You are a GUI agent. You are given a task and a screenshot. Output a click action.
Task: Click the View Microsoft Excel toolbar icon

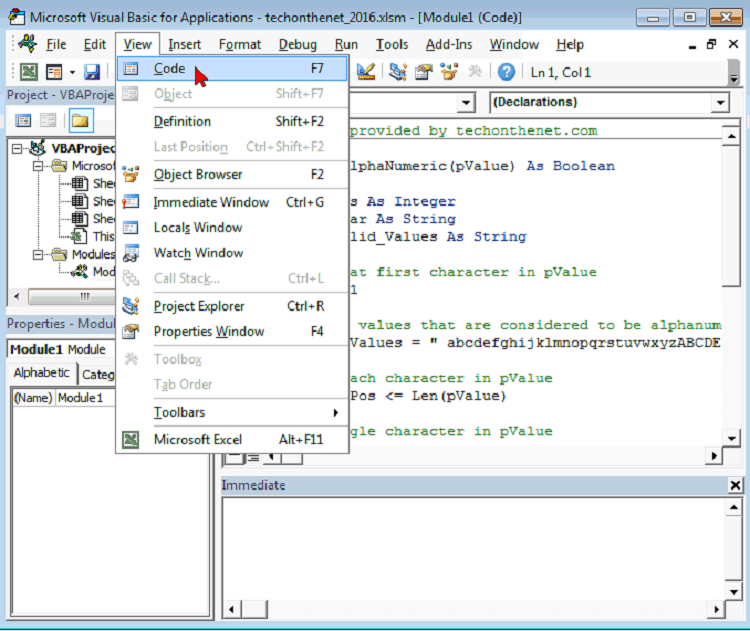pyautogui.click(x=29, y=72)
